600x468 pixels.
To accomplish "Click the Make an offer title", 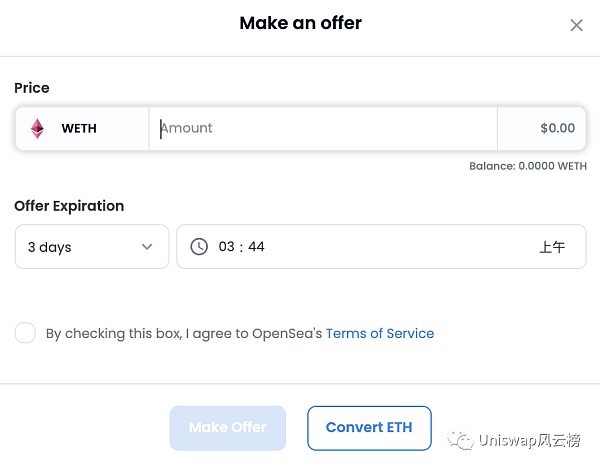I will (300, 23).
